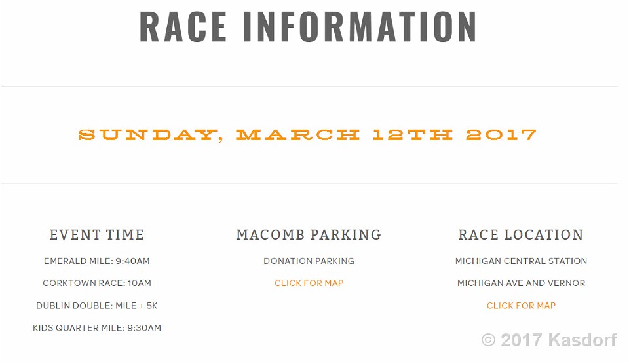Click the word INFORMATION in the main title

[x=360, y=26]
